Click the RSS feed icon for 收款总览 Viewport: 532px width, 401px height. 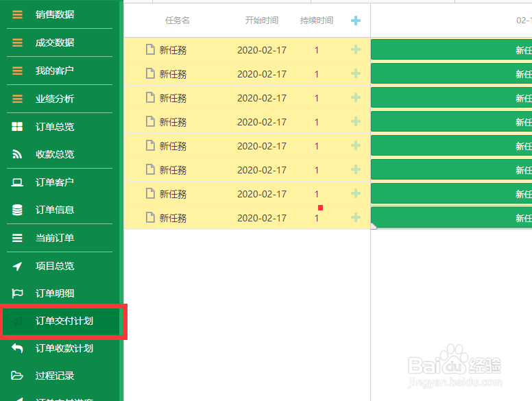pyautogui.click(x=17, y=154)
